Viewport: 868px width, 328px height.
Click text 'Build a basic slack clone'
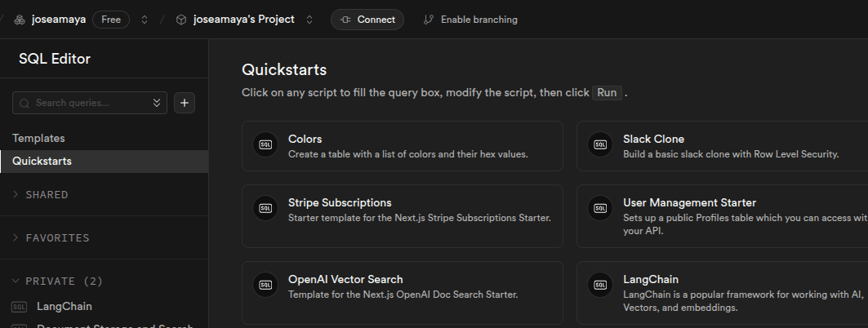pos(676,154)
